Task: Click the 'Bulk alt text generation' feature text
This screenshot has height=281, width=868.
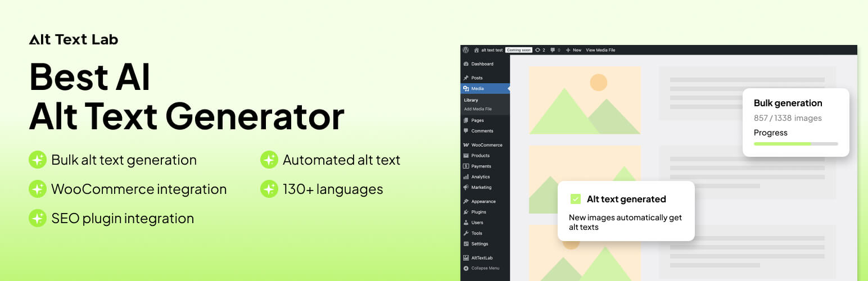Action: pyautogui.click(x=124, y=160)
